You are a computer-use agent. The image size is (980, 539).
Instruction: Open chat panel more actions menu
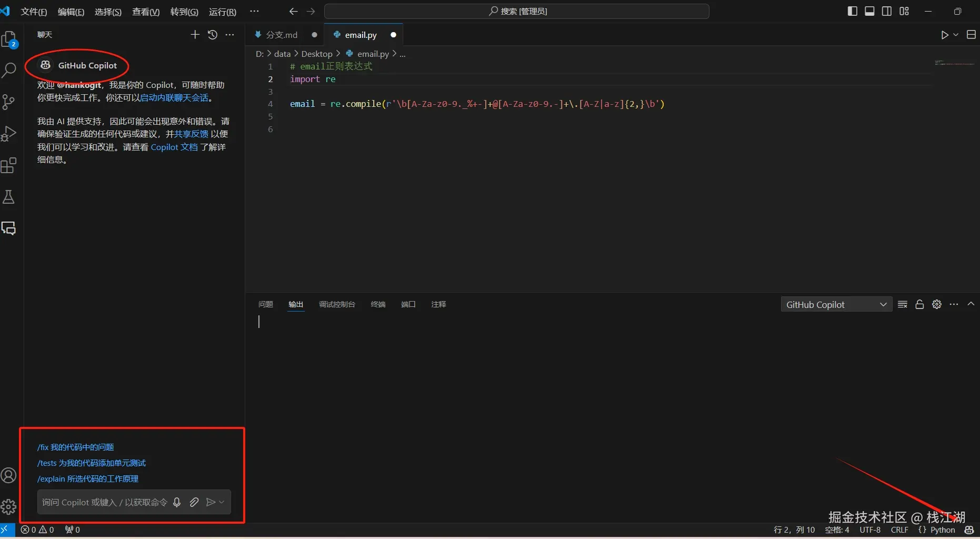[x=230, y=35]
